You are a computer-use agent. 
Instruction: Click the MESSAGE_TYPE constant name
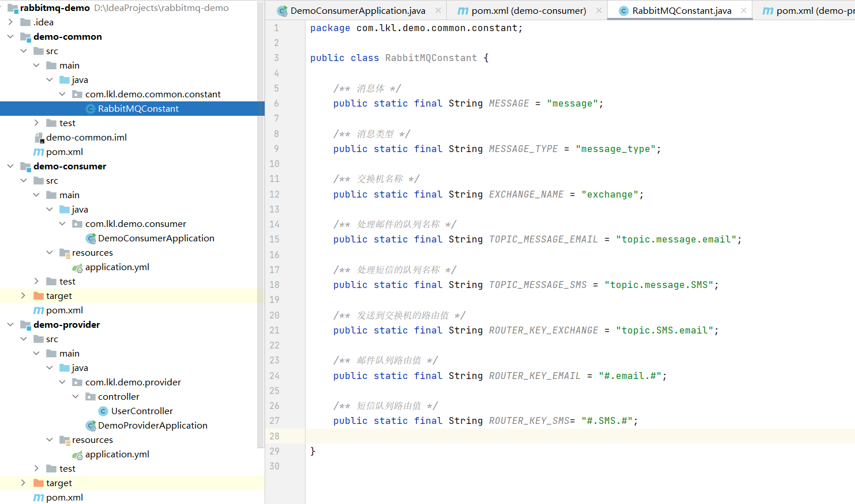[x=523, y=149]
